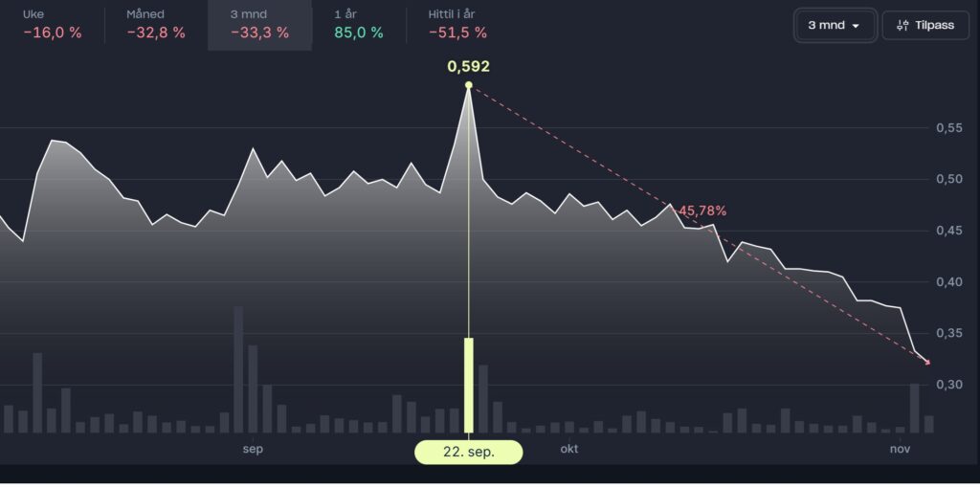Click the sep label on the time axis
This screenshot has height=488, width=980.
(253, 449)
